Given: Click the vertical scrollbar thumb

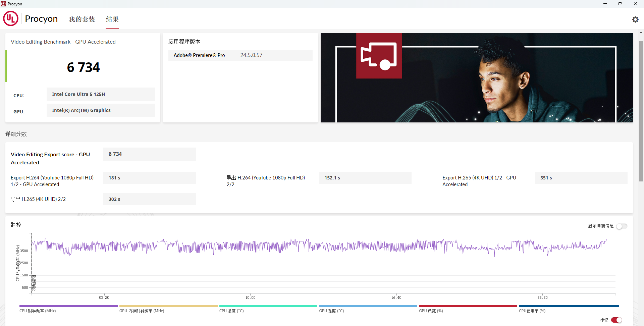Looking at the screenshot, I should point(641,111).
